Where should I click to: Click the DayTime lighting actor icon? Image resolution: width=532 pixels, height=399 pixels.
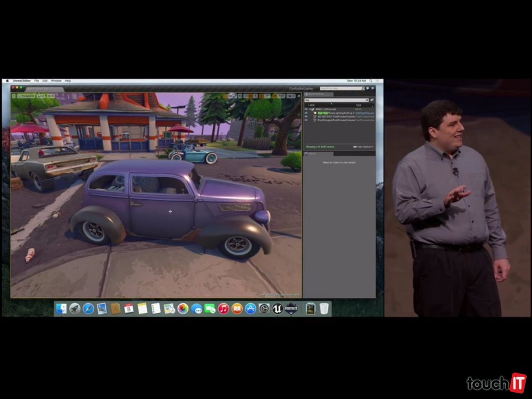314,113
